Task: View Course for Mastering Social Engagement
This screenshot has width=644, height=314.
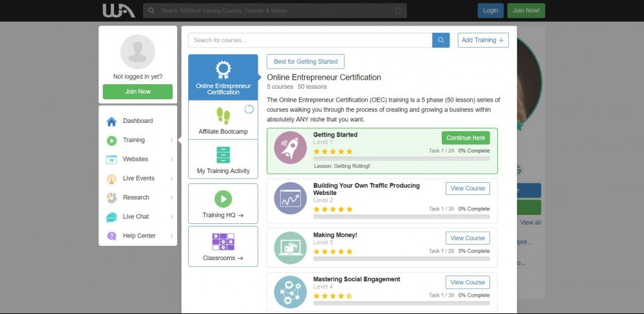Action: 468,282
